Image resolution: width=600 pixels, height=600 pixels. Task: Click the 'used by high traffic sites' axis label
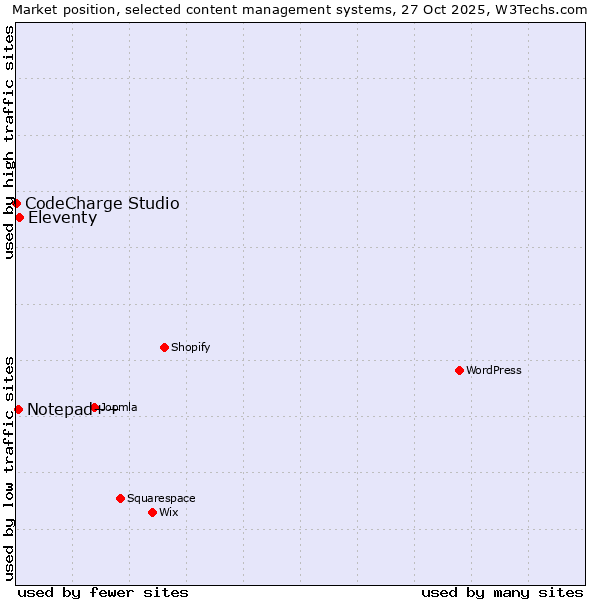point(9,142)
